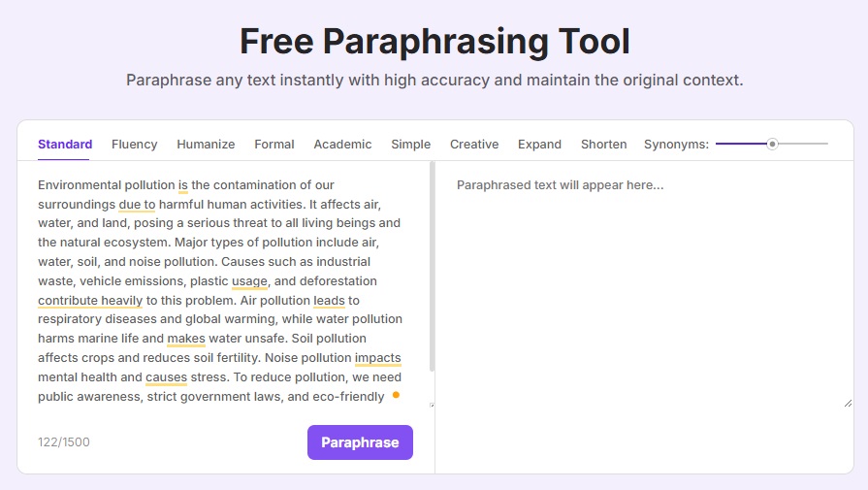Switch to Fluency mode

(x=135, y=145)
